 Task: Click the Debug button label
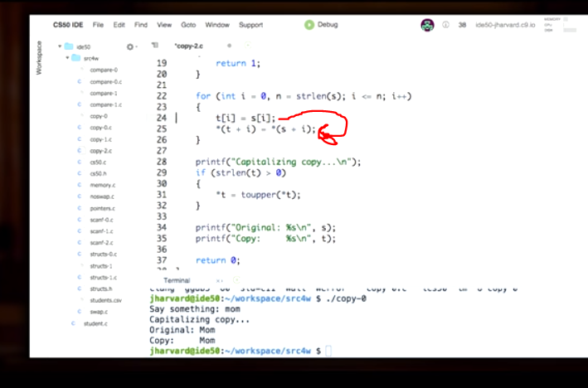click(x=328, y=24)
